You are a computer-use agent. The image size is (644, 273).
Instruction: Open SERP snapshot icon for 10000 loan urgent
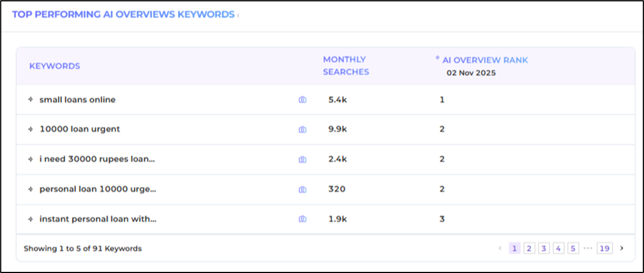pyautogui.click(x=302, y=129)
